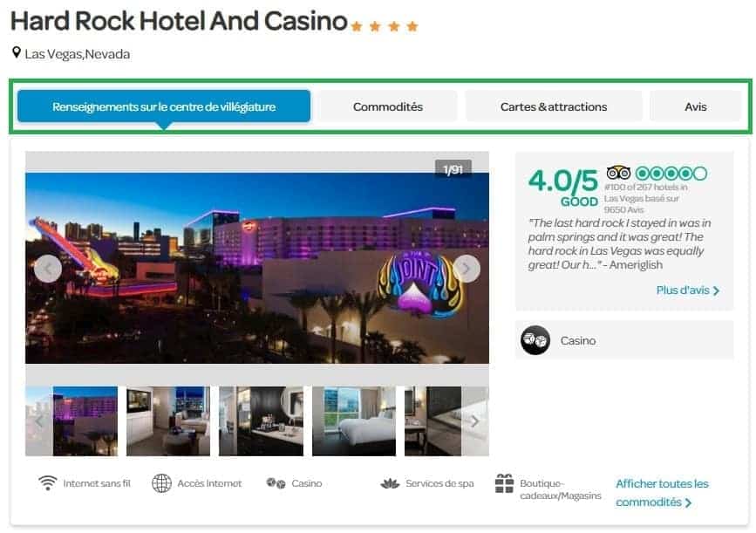Image resolution: width=756 pixels, height=533 pixels.
Task: Click the gift box icon for Boutique-cadeaux
Action: tap(504, 484)
